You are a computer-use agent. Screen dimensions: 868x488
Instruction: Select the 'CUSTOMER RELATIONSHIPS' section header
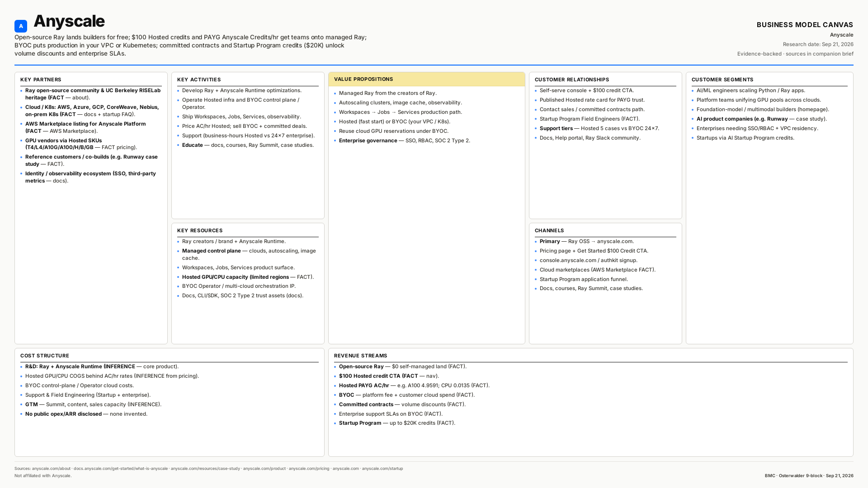tap(571, 80)
